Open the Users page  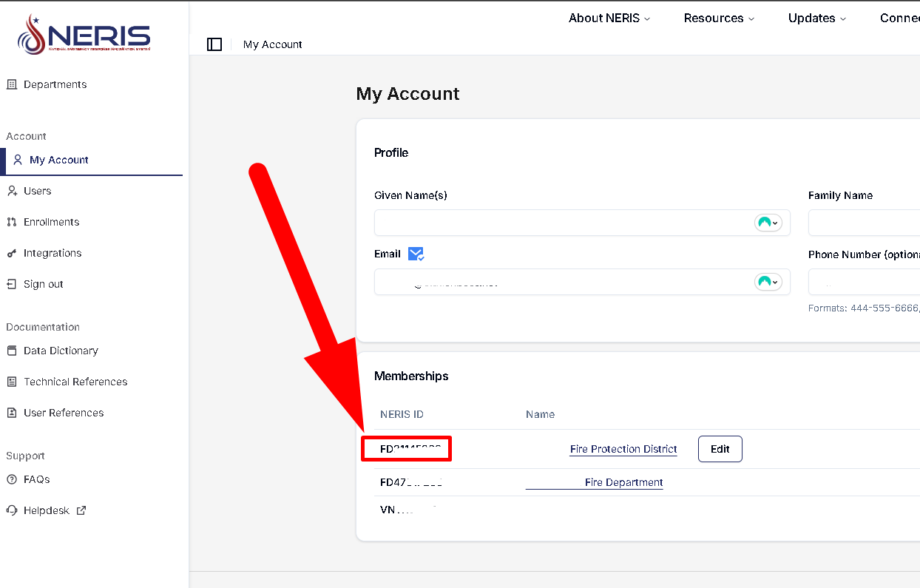click(37, 191)
